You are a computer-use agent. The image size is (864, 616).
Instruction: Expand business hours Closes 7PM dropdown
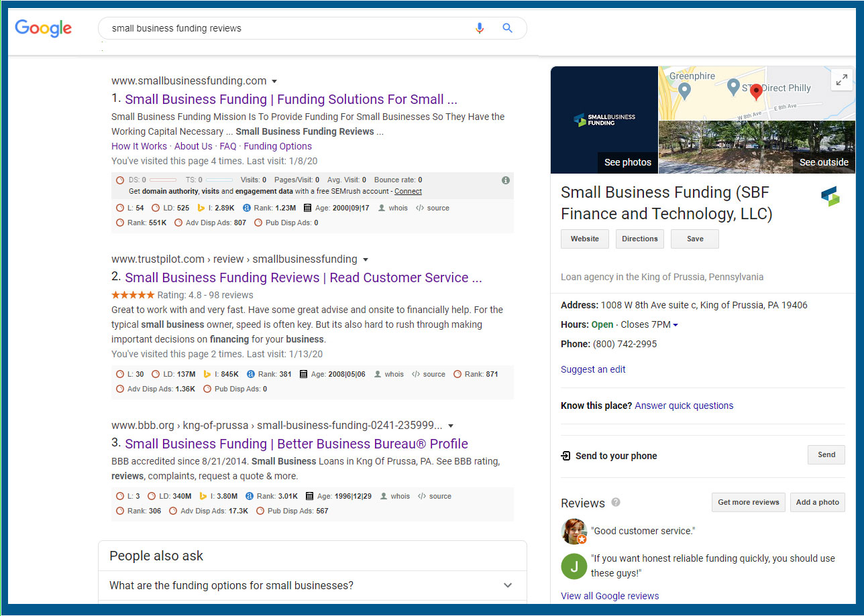coord(676,325)
